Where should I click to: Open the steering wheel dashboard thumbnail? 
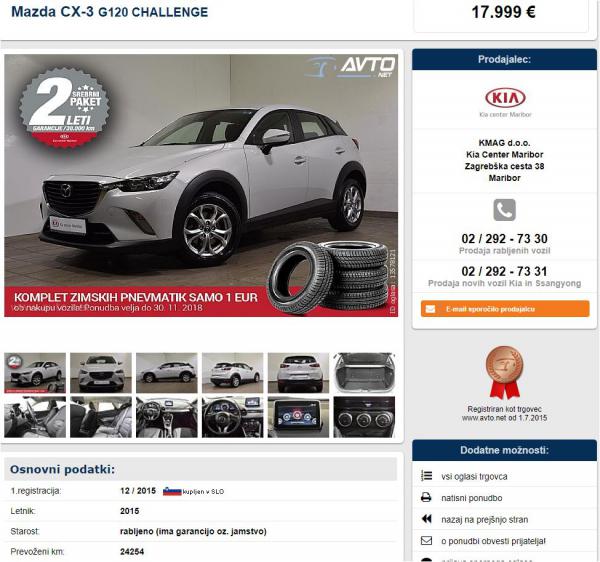tap(232, 417)
